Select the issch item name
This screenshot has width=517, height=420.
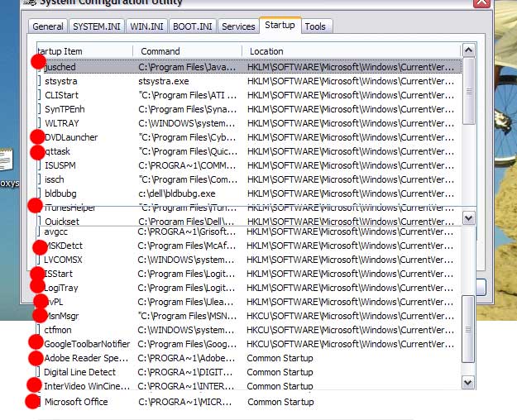(55, 179)
